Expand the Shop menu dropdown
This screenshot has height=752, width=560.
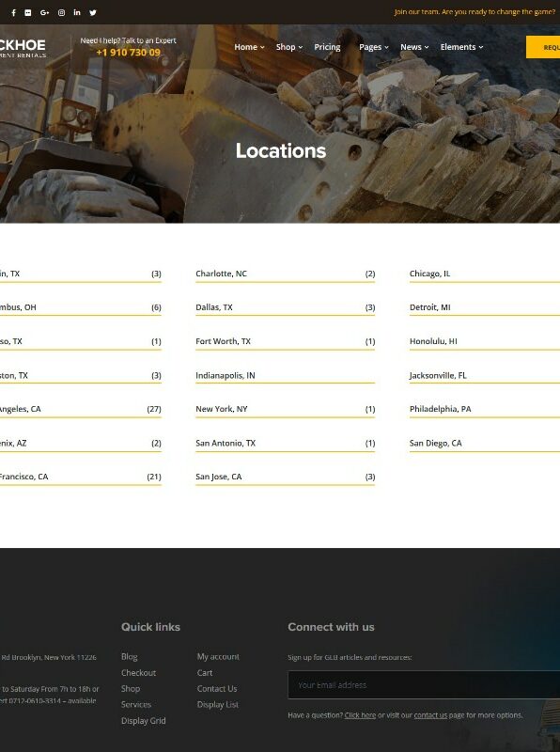point(289,47)
